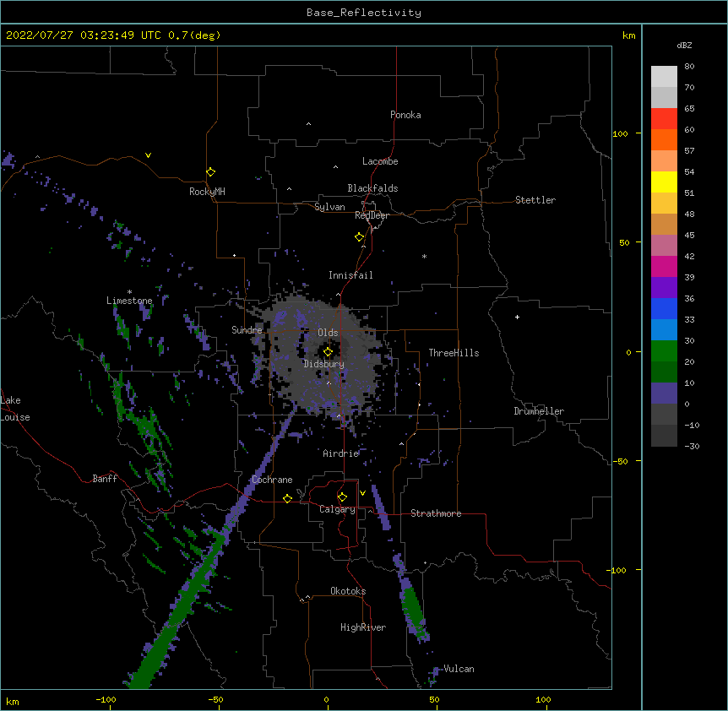Click the Drumheller town label

tap(539, 411)
